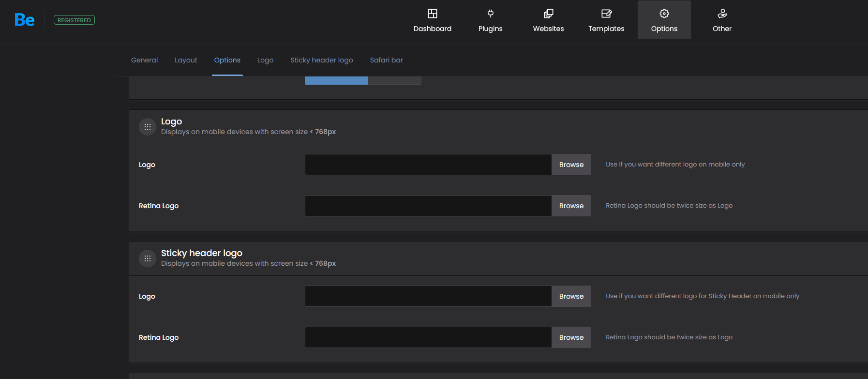Select the Options sub-tab
This screenshot has height=379, width=868.
coord(227,60)
